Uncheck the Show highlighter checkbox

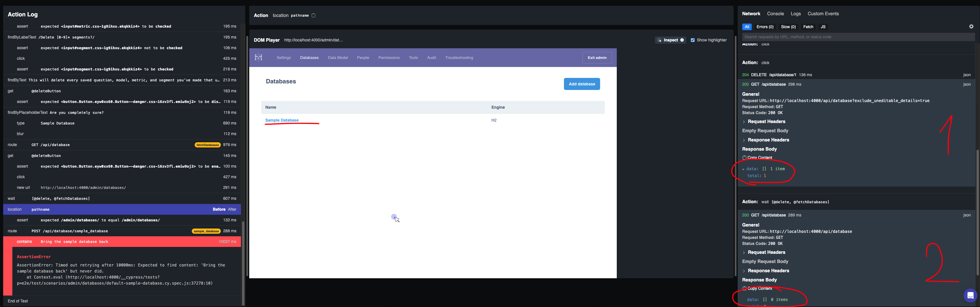point(693,40)
